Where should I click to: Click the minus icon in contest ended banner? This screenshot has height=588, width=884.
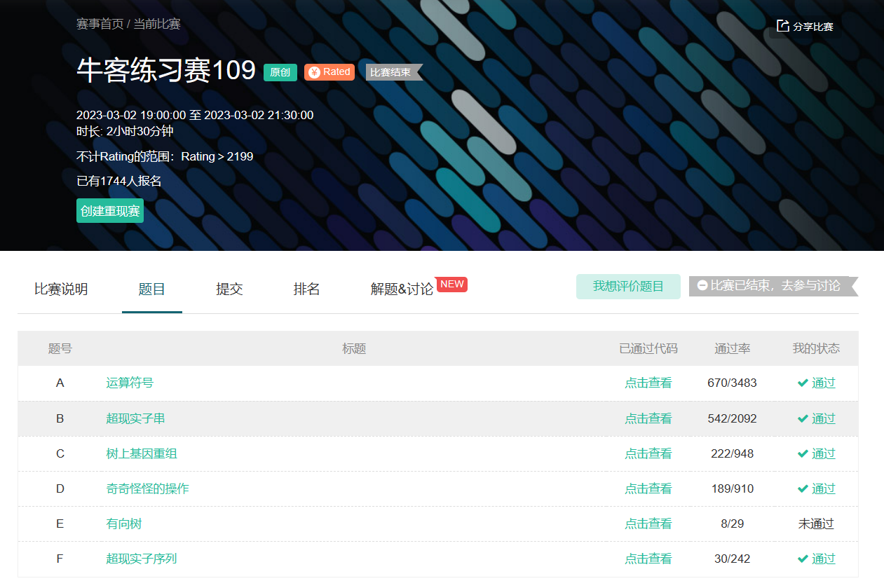point(702,286)
